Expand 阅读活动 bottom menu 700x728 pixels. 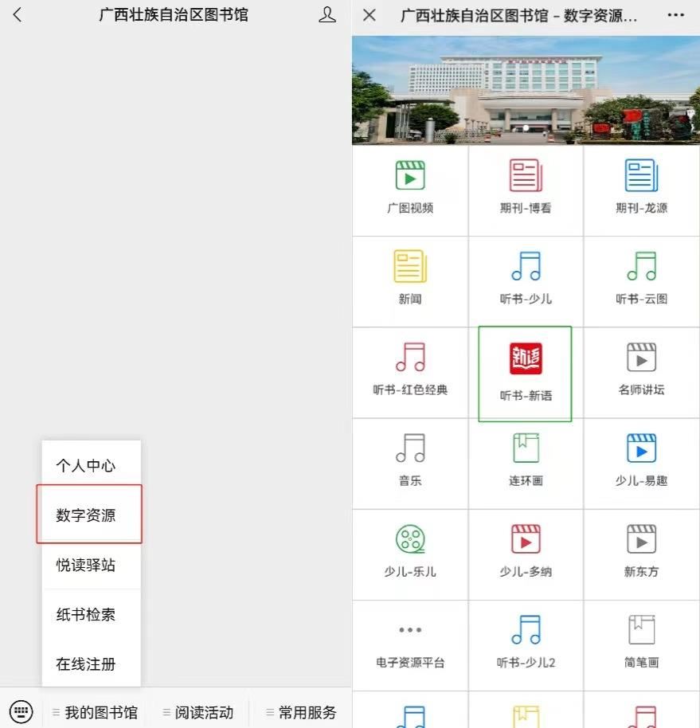198,712
